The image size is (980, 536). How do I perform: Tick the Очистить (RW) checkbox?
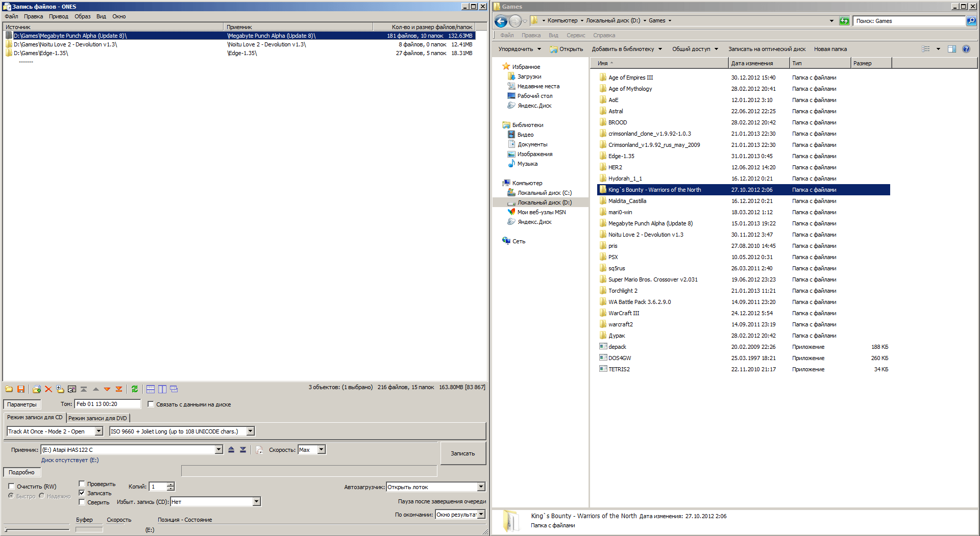pos(11,487)
